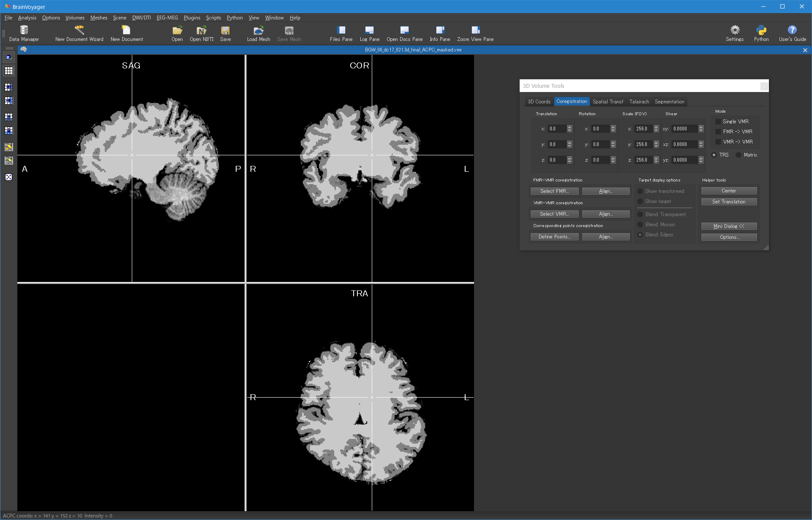
Task: Adjust Translation z stepper
Action: [x=569, y=160]
